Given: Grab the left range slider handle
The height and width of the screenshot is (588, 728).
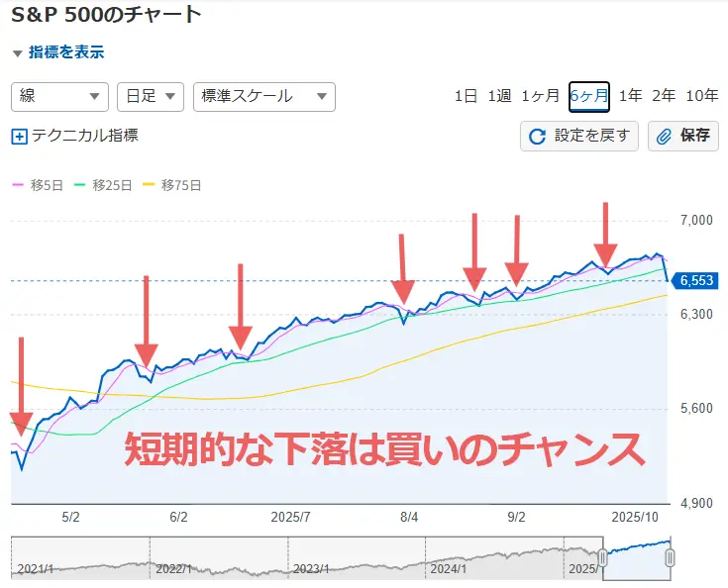Looking at the screenshot, I should [602, 558].
